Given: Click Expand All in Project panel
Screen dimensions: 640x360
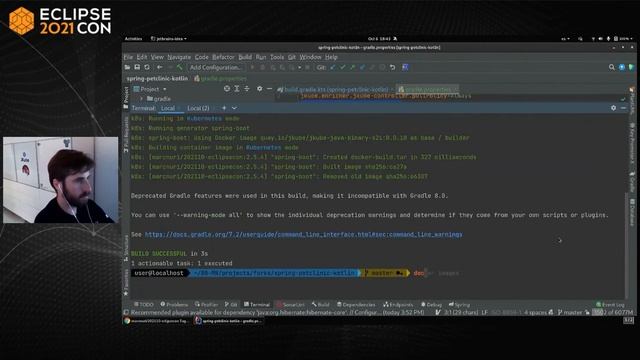Looking at the screenshot, I should pyautogui.click(x=237, y=89).
